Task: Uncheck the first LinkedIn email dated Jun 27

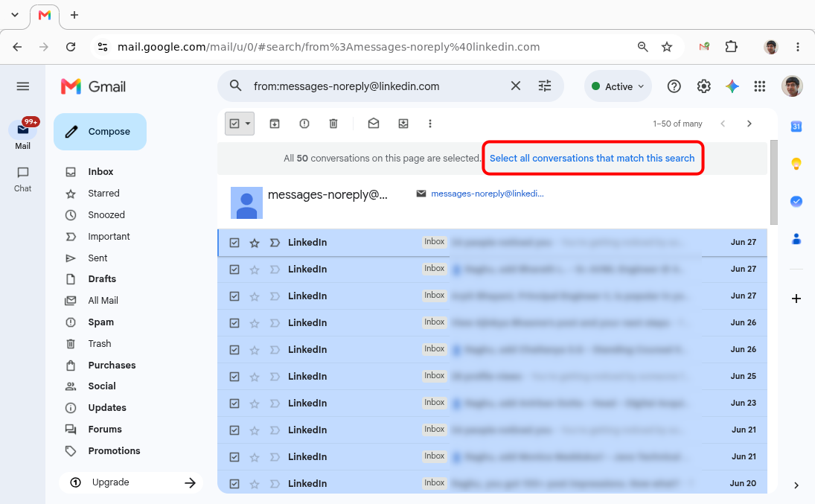Action: pyautogui.click(x=234, y=243)
